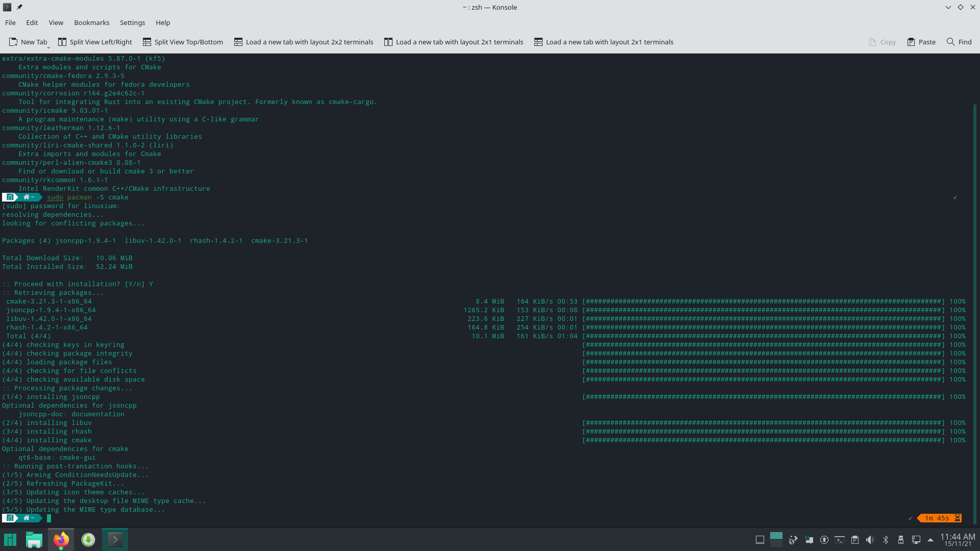Click the Konsole window menu icon in the title bar
Image resolution: width=980 pixels, height=551 pixels.
pyautogui.click(x=7, y=7)
